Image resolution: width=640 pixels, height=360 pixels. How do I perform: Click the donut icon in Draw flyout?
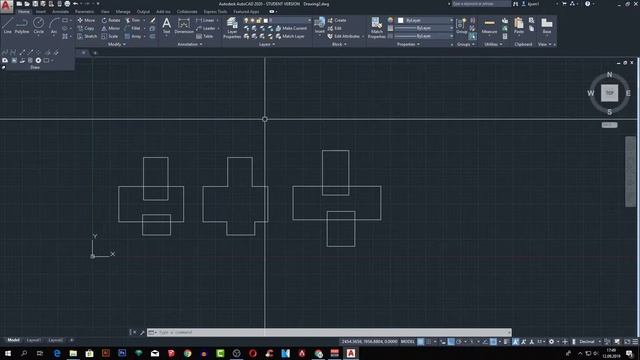[38, 60]
